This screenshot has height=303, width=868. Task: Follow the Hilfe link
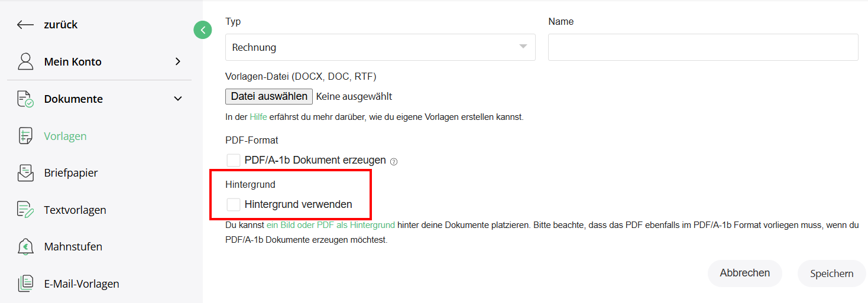(x=258, y=117)
